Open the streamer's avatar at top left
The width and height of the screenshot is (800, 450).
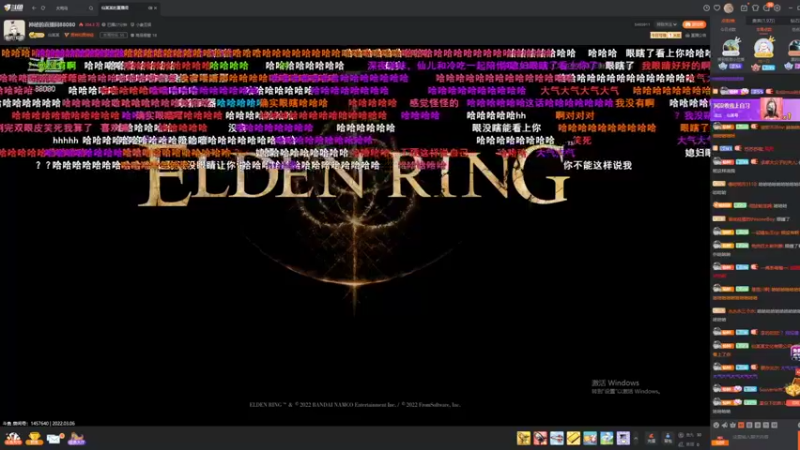tap(14, 31)
